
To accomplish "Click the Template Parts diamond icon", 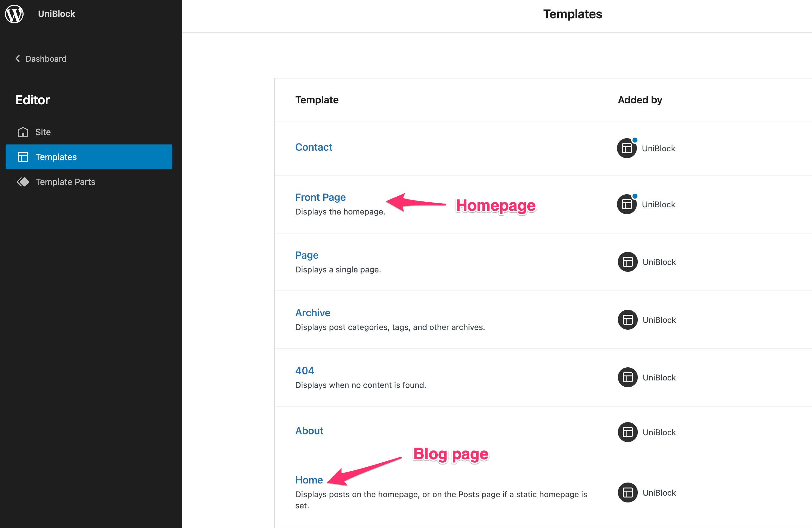I will [x=23, y=182].
